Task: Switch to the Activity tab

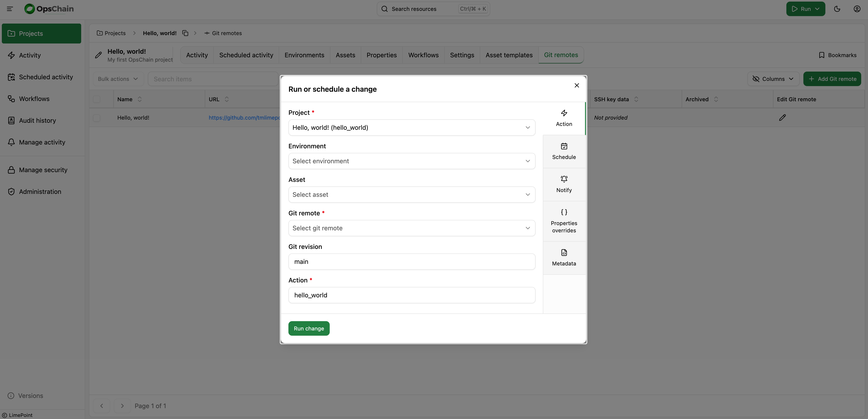Action: click(197, 55)
